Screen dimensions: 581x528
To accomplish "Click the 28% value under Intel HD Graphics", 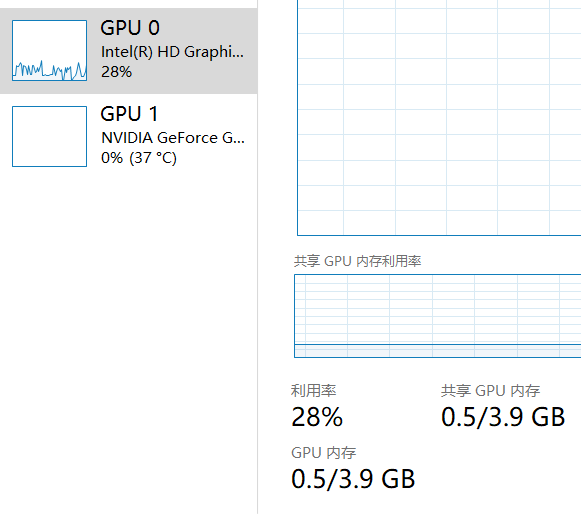I will (116, 72).
